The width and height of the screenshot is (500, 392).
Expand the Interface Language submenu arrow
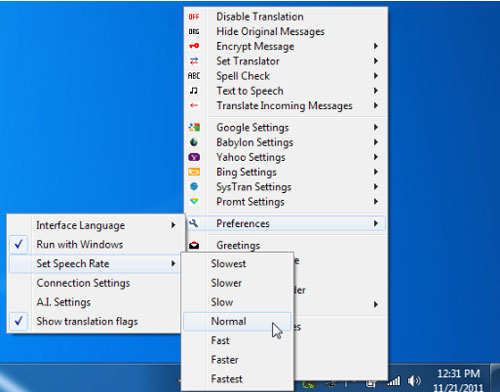(x=173, y=225)
